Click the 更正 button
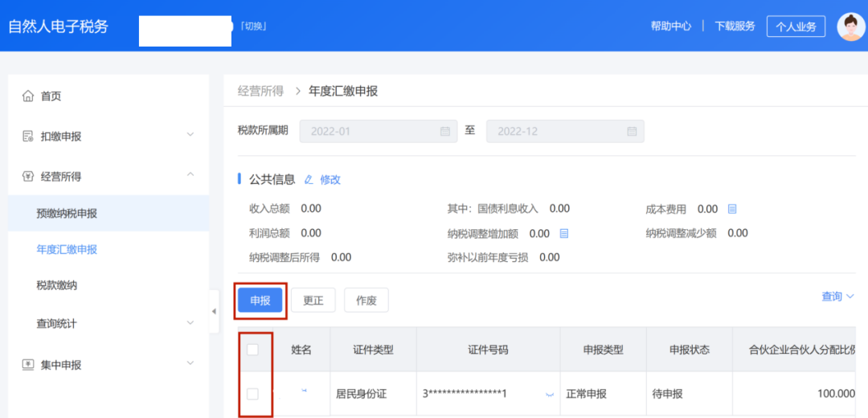Screen dimensions: 868x418 [313, 301]
